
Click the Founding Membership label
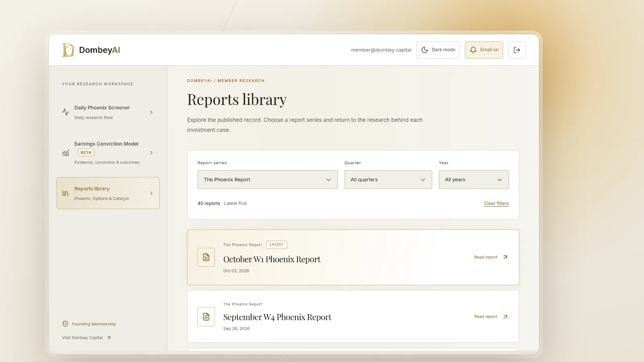pos(94,324)
